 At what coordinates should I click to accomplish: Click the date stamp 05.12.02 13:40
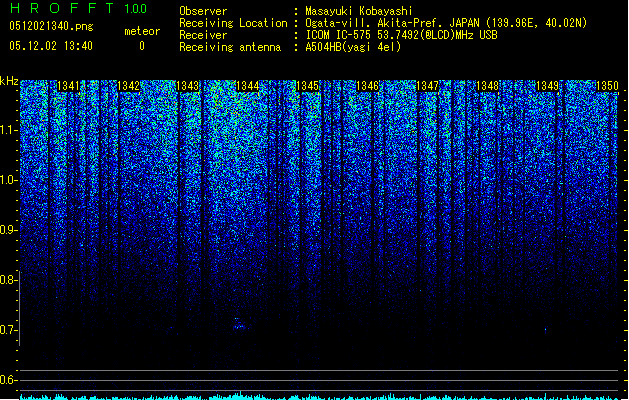(51, 46)
